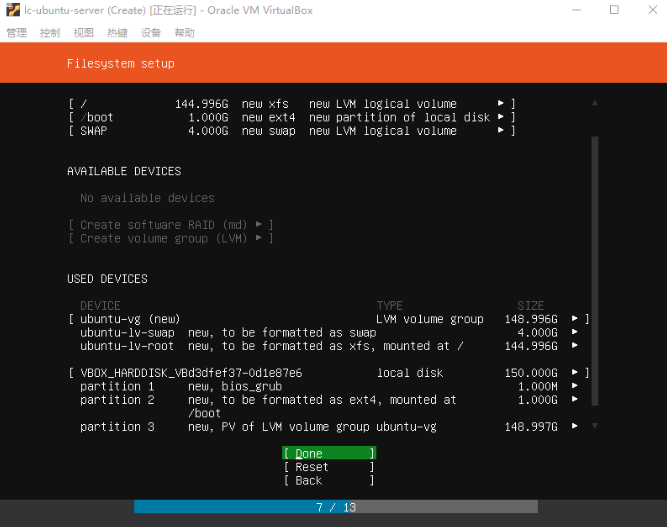This screenshot has width=667, height=527.
Task: Select VBOX_HARDDISK_VBd3dfef37-0d1e87e6 device name
Action: point(191,373)
